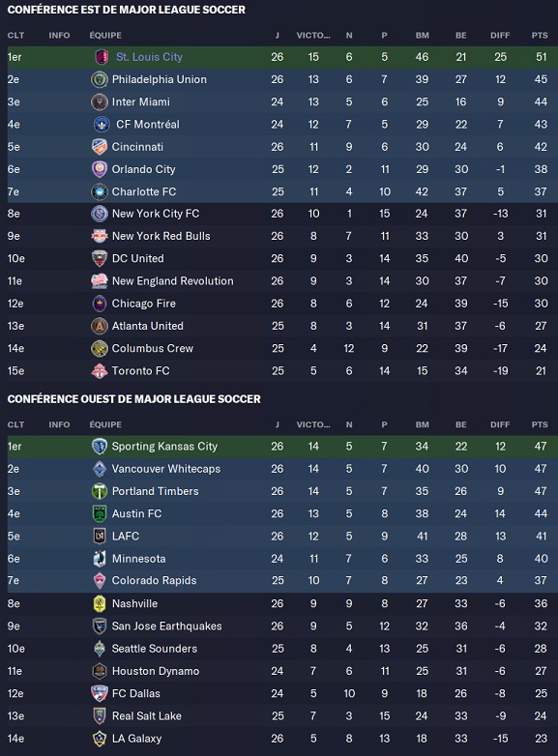The height and width of the screenshot is (756, 558).
Task: Sort Western conference by BM column header
Action: [422, 424]
